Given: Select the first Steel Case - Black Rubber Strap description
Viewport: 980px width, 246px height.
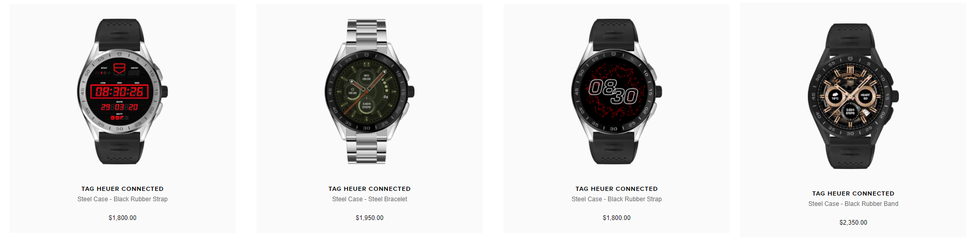Looking at the screenshot, I should (x=122, y=199).
